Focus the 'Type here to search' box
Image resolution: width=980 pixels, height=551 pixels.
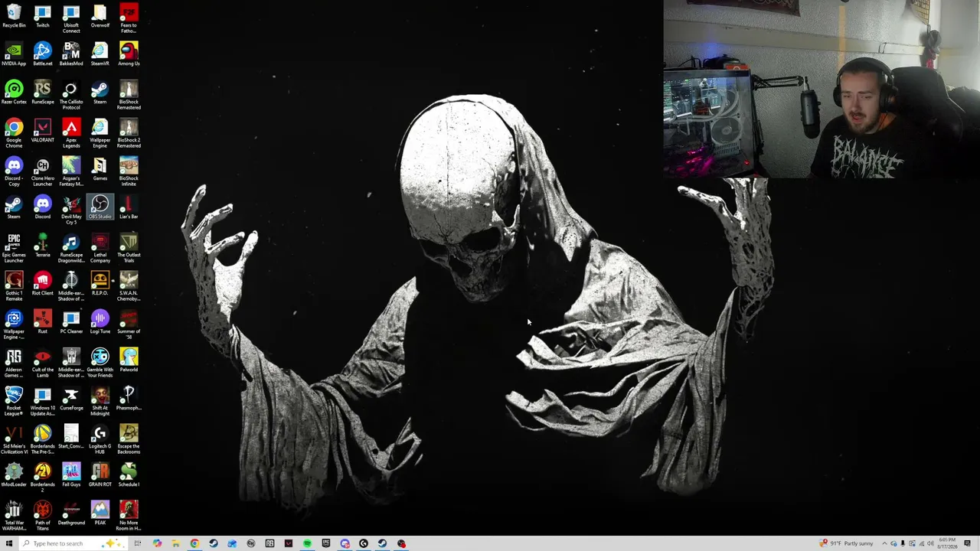pyautogui.click(x=72, y=543)
